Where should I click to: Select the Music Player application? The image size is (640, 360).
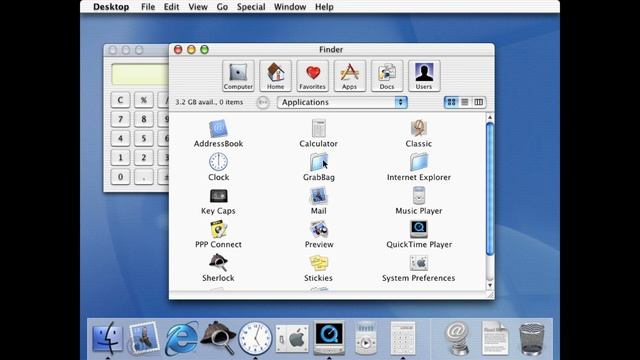(x=419, y=196)
